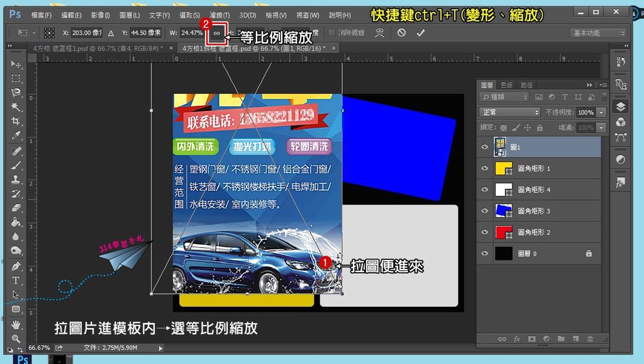644x364 pixels.
Task: Open the 正常 blend mode dropdown
Action: coord(509,112)
